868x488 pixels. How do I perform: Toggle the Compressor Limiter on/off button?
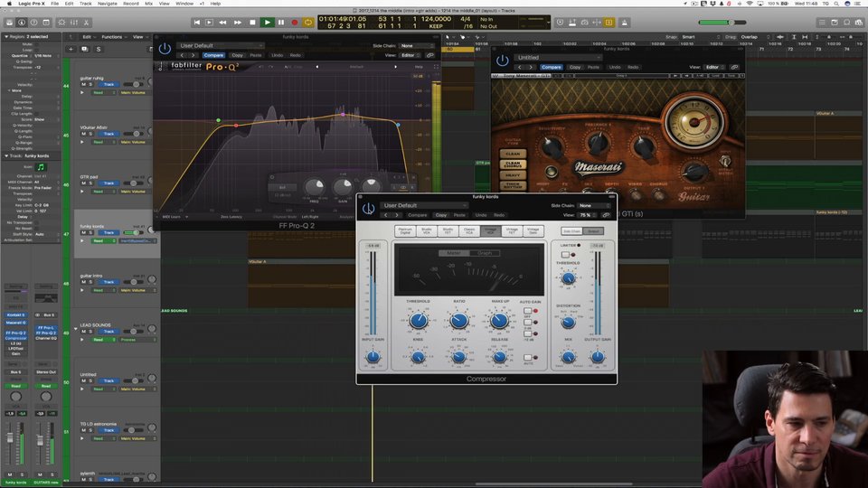(x=564, y=255)
